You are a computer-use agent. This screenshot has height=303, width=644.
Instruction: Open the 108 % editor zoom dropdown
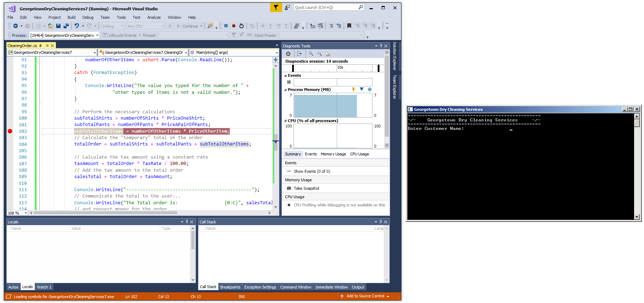(17, 213)
